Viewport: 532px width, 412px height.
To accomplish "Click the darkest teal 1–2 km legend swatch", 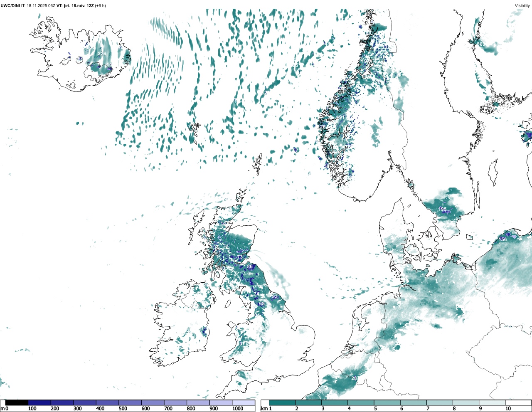I will click(x=282, y=402).
